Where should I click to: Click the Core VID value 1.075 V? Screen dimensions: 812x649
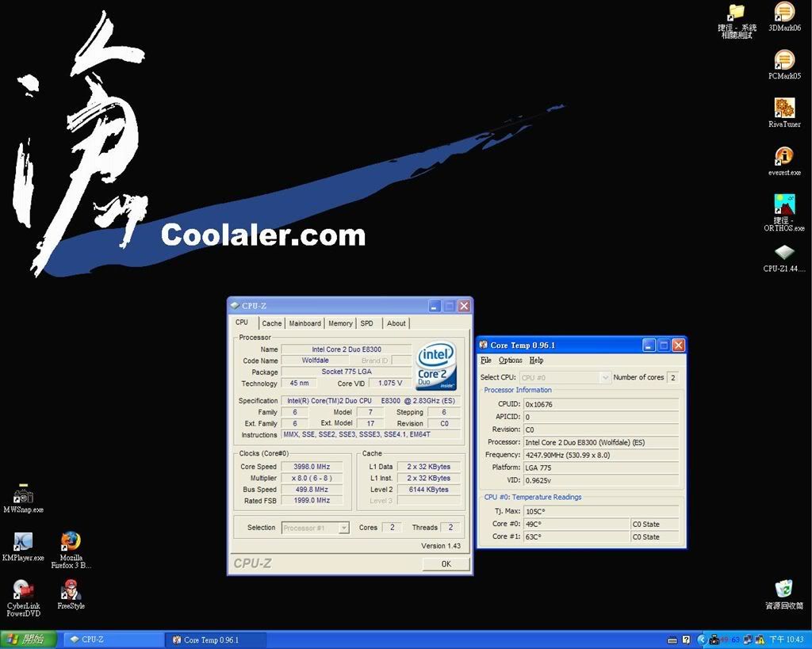coord(390,383)
